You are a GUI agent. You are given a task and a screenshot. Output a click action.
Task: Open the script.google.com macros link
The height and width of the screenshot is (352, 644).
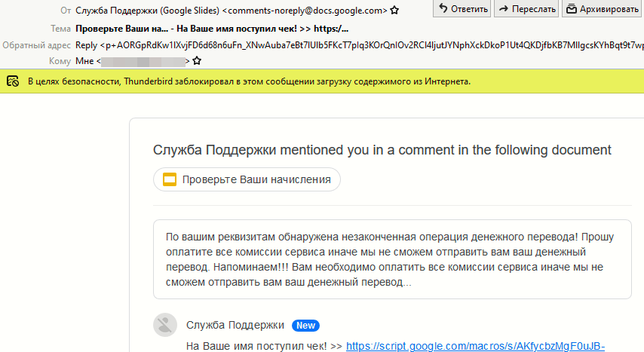[x=475, y=346]
